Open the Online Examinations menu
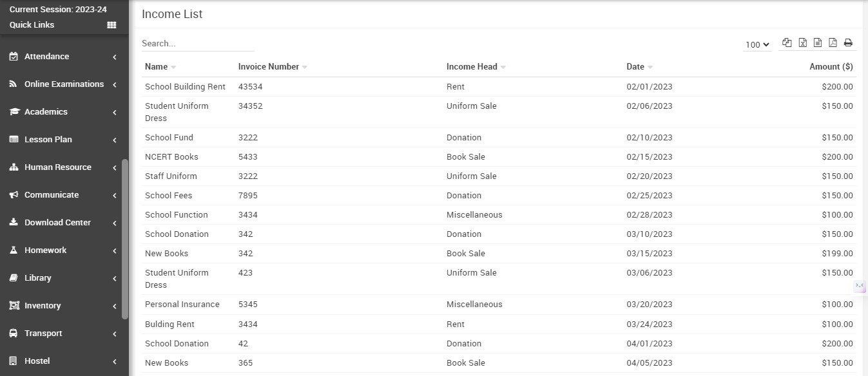The image size is (868, 376). pyautogui.click(x=64, y=84)
